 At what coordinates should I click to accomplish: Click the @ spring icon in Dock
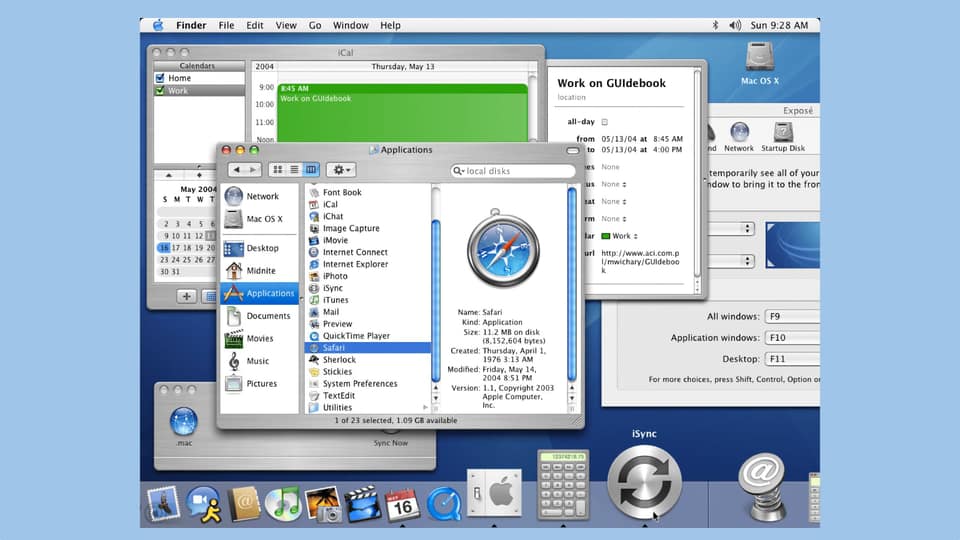pyautogui.click(x=762, y=487)
